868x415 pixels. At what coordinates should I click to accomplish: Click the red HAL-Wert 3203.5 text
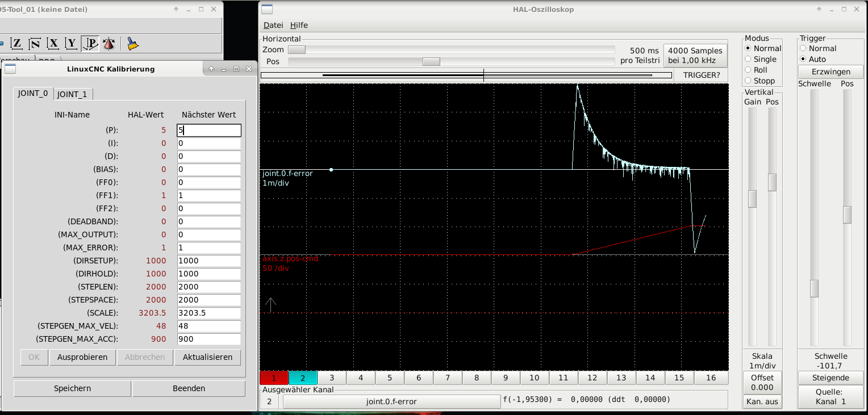(152, 313)
